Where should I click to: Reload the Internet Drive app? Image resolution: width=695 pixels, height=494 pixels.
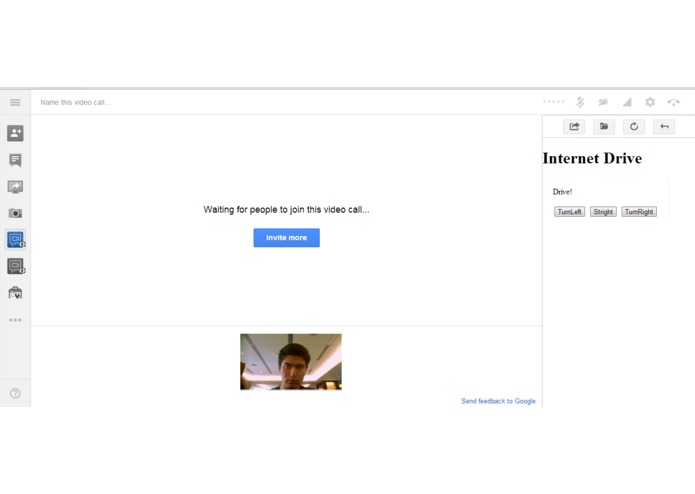tap(634, 127)
